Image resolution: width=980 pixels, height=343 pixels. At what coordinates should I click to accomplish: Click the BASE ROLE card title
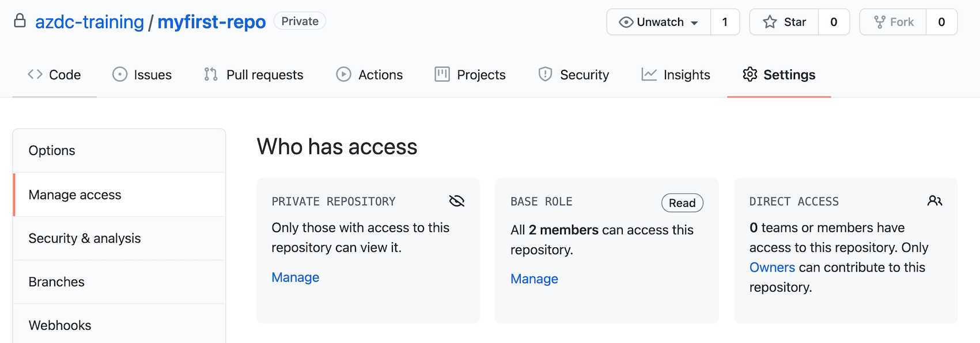[542, 202]
